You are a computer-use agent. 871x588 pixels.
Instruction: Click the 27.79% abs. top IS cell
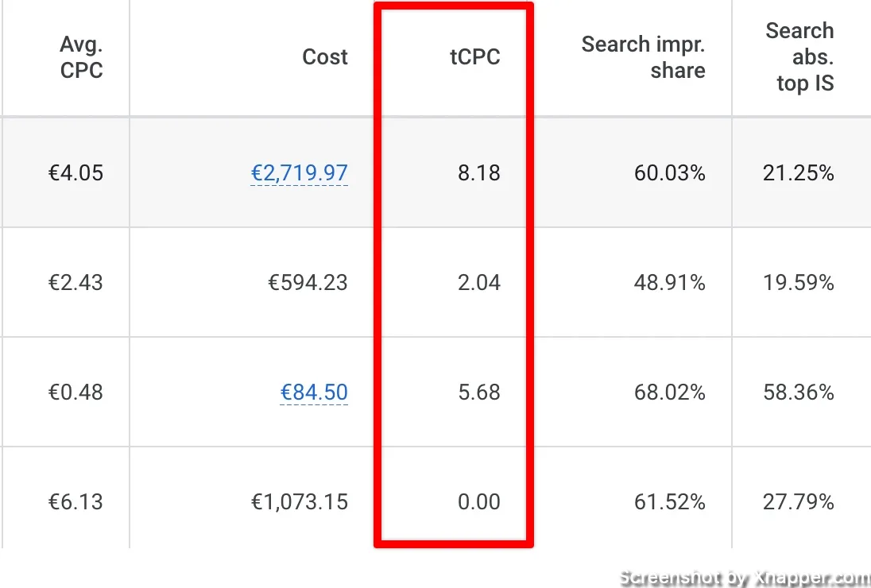(798, 502)
